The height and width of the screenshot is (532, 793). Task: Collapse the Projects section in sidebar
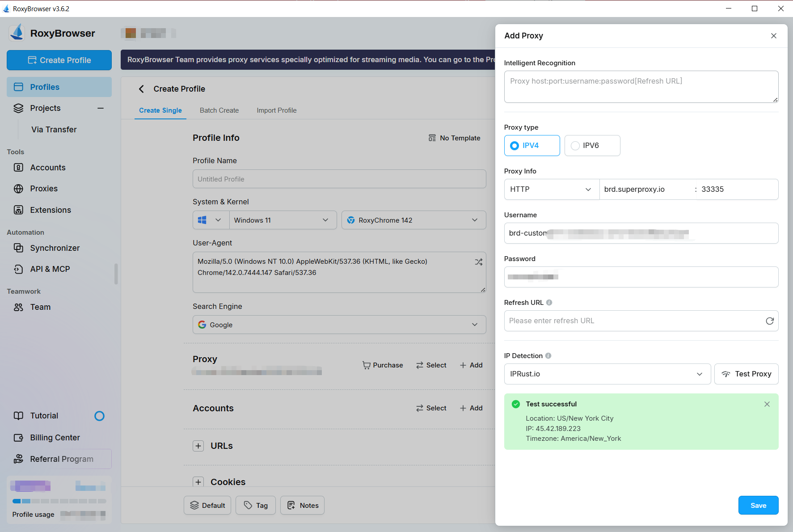101,108
